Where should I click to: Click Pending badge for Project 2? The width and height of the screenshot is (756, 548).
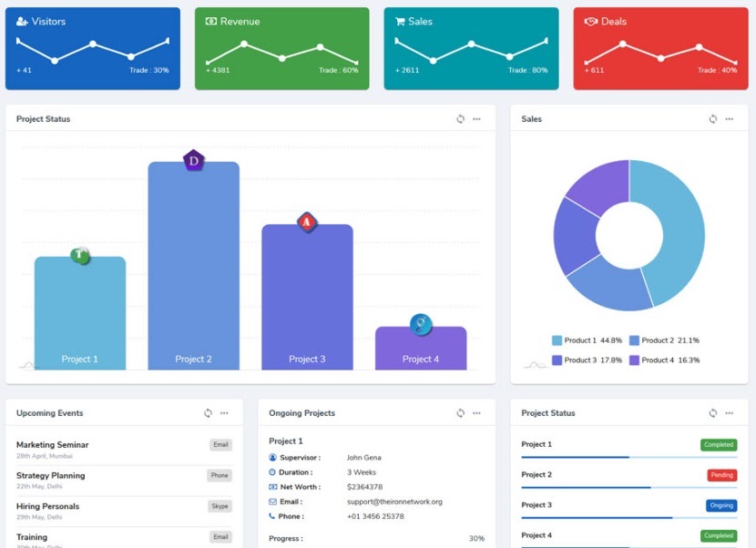721,475
